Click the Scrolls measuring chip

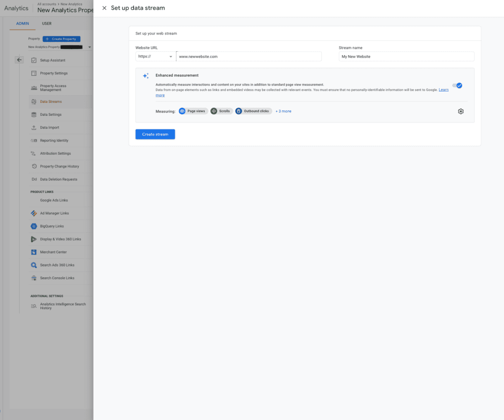[221, 111]
